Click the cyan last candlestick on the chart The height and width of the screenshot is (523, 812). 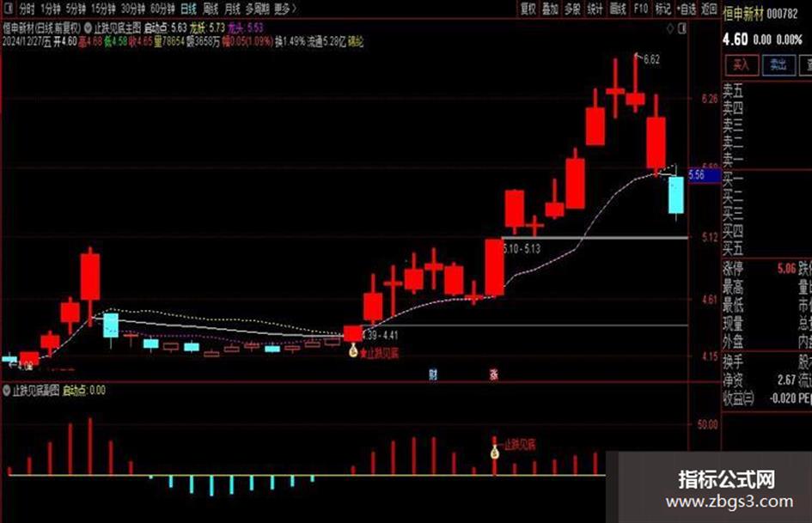pyautogui.click(x=675, y=195)
